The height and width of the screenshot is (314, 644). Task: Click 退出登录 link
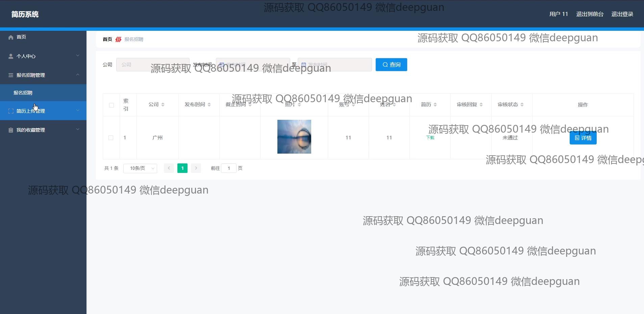tap(622, 14)
